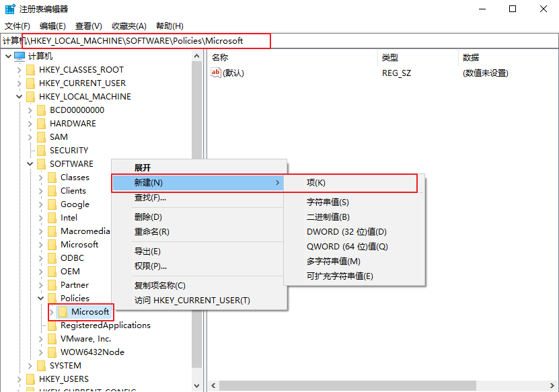Click the SECURITY key folder icon
This screenshot has width=559, height=392.
pyautogui.click(x=41, y=151)
